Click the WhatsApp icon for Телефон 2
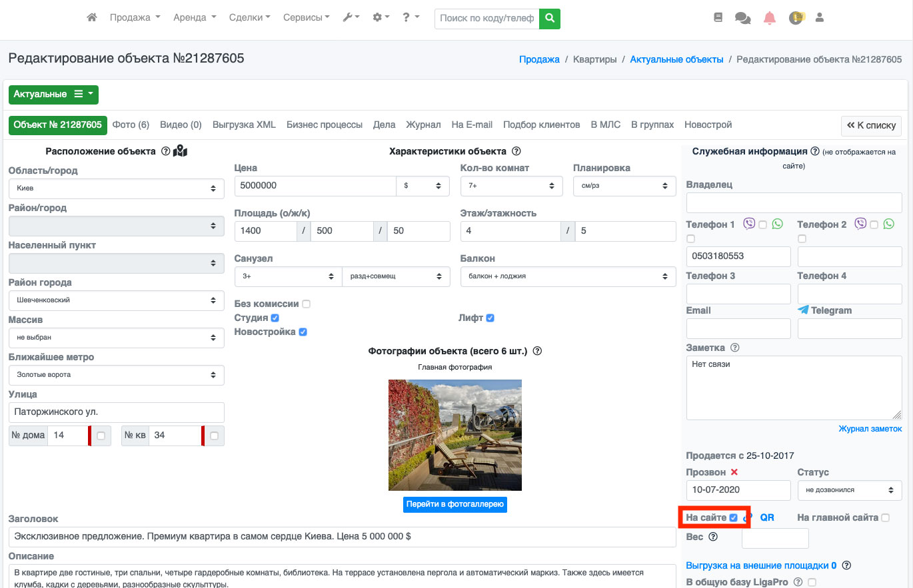This screenshot has height=588, width=913. click(x=888, y=224)
